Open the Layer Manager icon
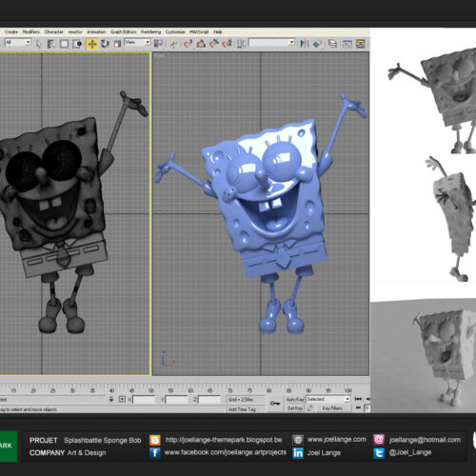The height and width of the screenshot is (476, 476). (332, 44)
